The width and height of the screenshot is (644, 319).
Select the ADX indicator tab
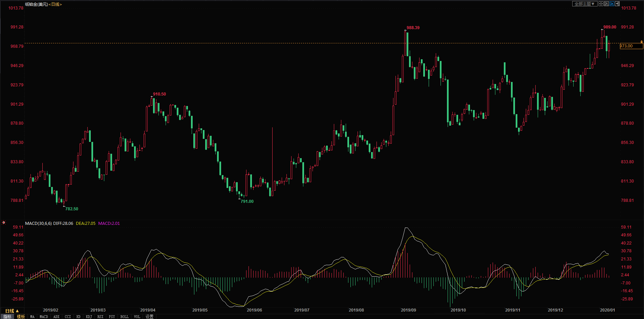[57, 317]
